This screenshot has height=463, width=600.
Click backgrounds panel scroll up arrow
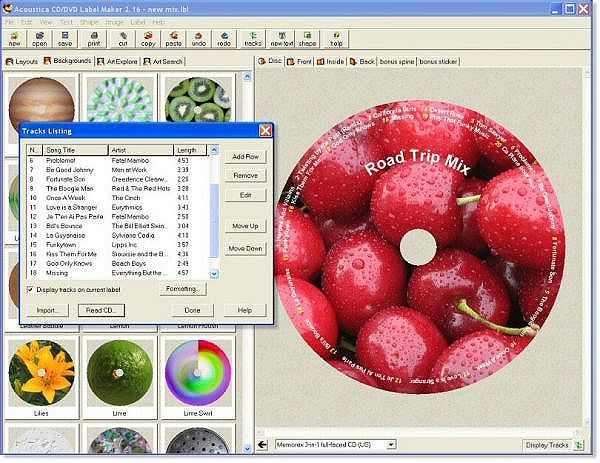247,77
